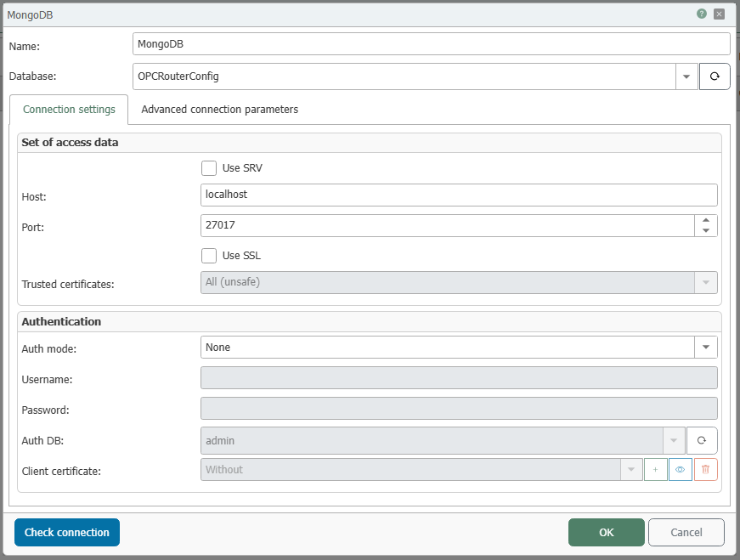
Task: Focus the Host input field
Action: click(459, 195)
